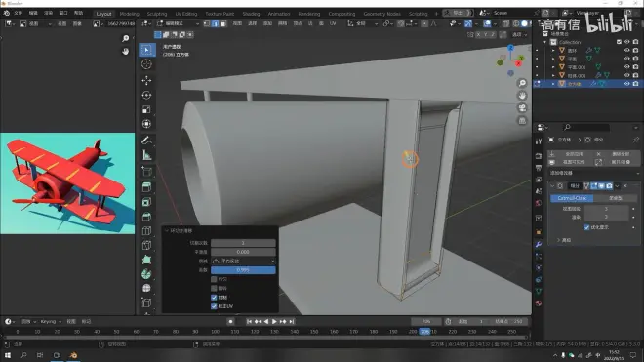Screen dimensions: 644x362
Task: Select Catmull-Clark subdivision type button
Action: click(x=572, y=198)
